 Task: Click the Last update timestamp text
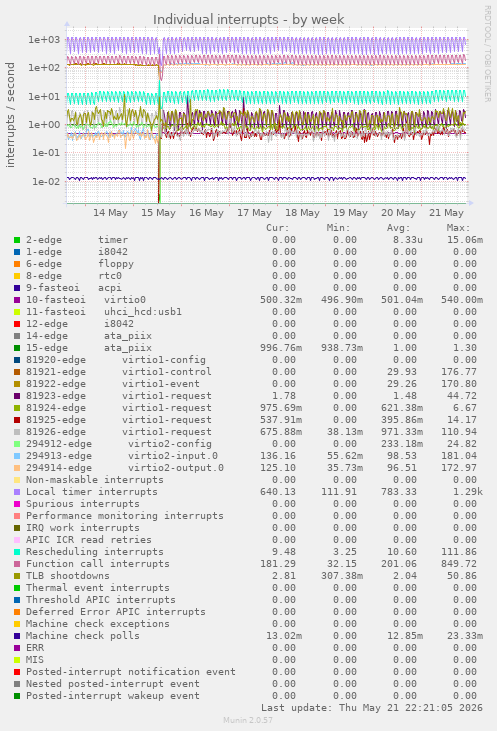pyautogui.click(x=372, y=708)
